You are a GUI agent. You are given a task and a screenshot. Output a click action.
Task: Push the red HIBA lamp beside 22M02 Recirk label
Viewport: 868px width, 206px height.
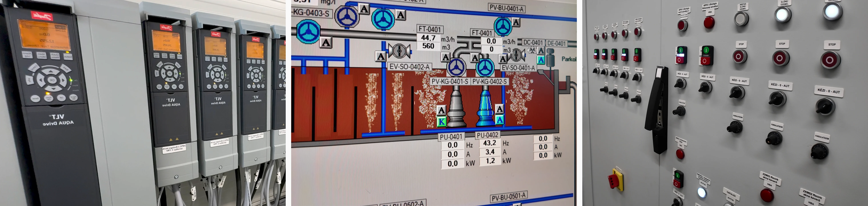click(767, 196)
